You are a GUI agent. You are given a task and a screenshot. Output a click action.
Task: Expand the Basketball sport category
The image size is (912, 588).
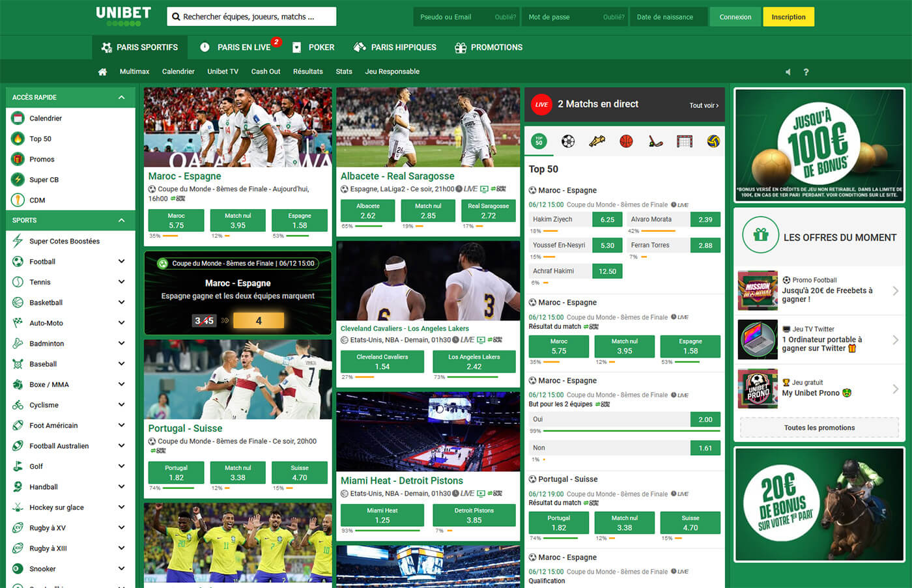[x=121, y=302]
